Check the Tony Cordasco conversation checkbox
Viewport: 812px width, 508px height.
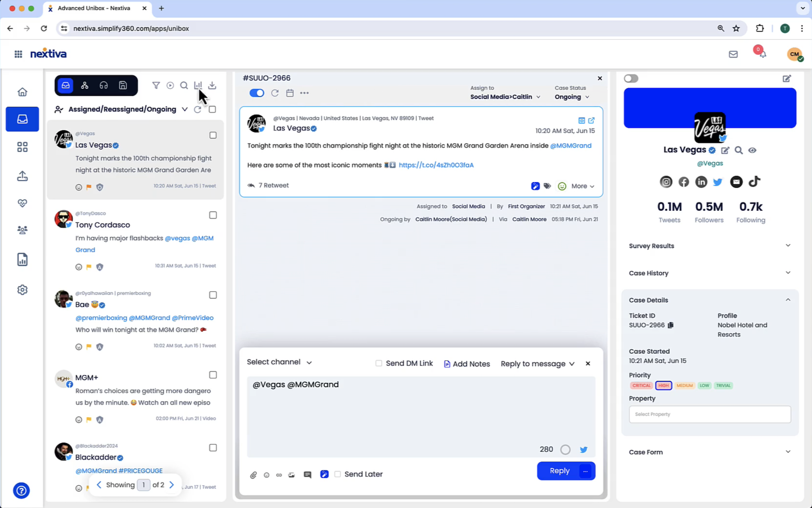pyautogui.click(x=213, y=215)
